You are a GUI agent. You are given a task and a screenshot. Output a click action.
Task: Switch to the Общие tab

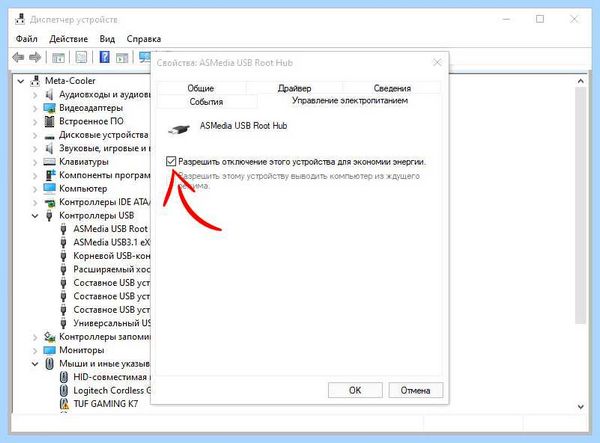(x=201, y=88)
